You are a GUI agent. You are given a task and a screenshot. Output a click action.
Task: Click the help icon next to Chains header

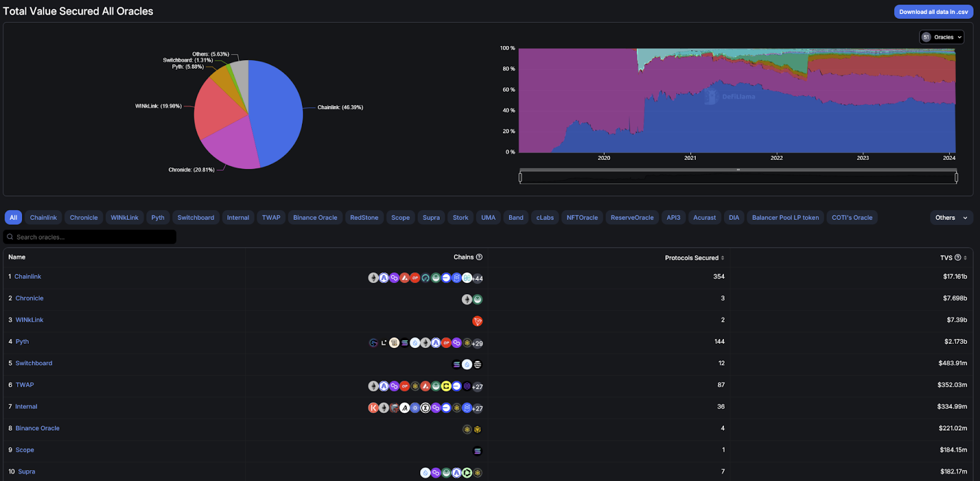coord(479,257)
